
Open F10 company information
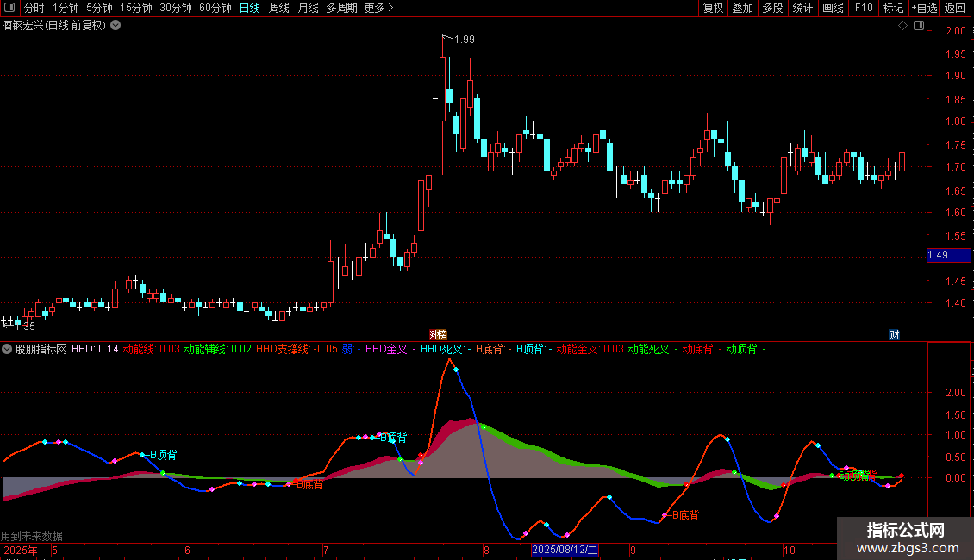pyautogui.click(x=864, y=8)
